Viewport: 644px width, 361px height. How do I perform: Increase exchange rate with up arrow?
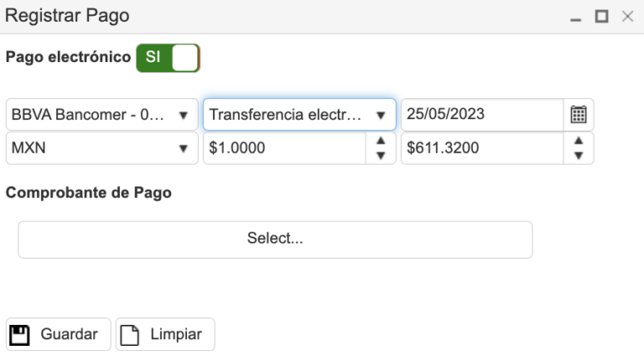tap(381, 141)
